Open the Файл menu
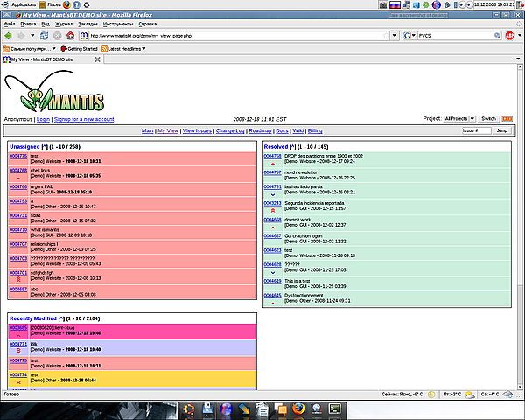The height and width of the screenshot is (420, 525). [x=10, y=24]
